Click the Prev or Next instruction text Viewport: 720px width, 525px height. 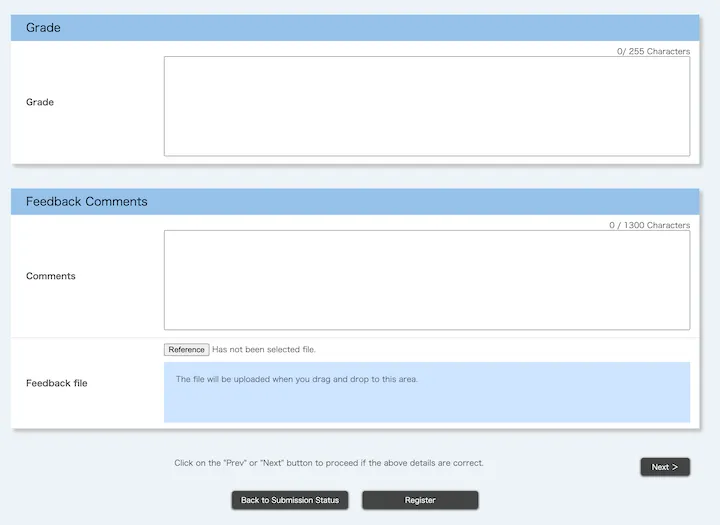click(329, 463)
